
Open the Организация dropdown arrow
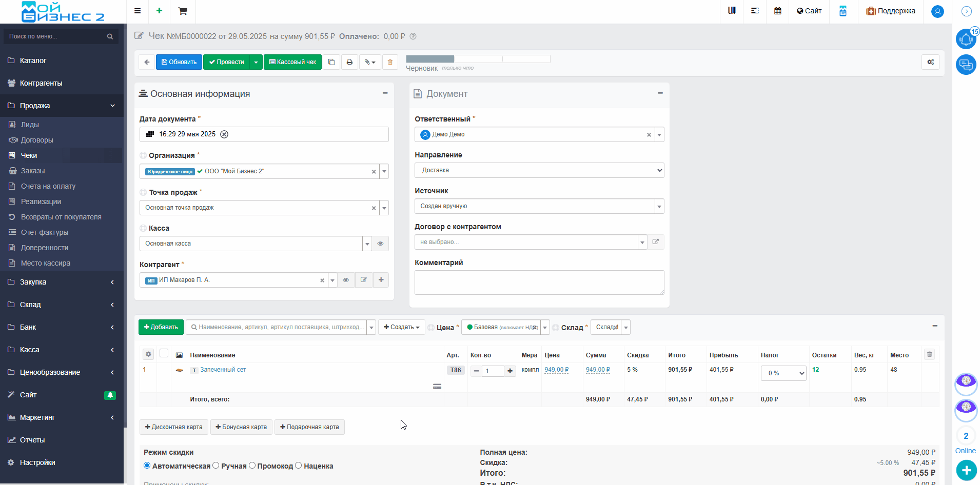[384, 171]
